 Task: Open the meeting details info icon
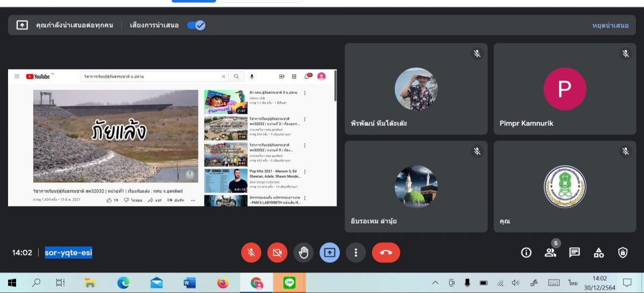526,253
